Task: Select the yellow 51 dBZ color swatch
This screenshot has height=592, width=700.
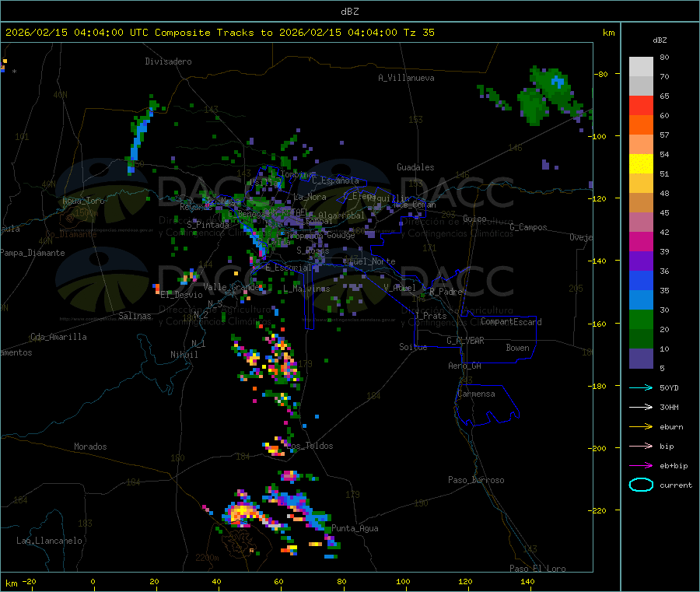Action: click(641, 164)
